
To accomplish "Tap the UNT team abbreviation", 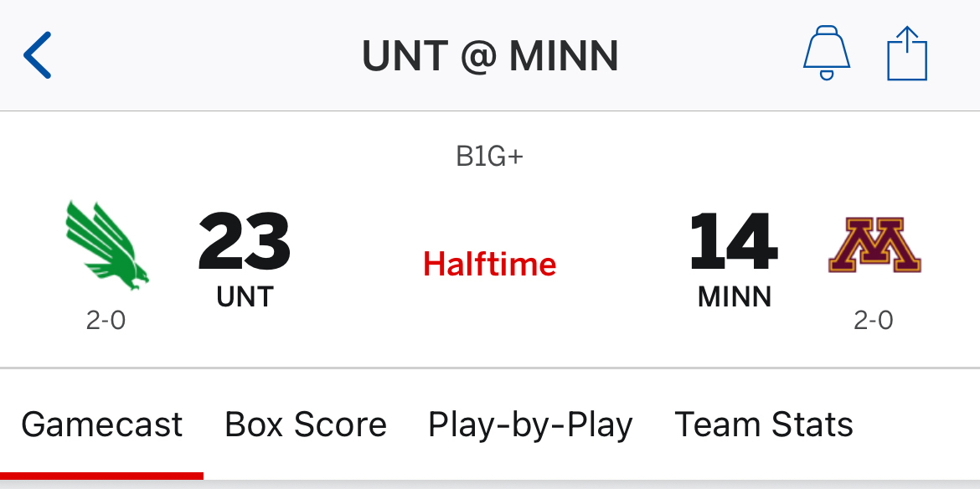I will pyautogui.click(x=245, y=296).
